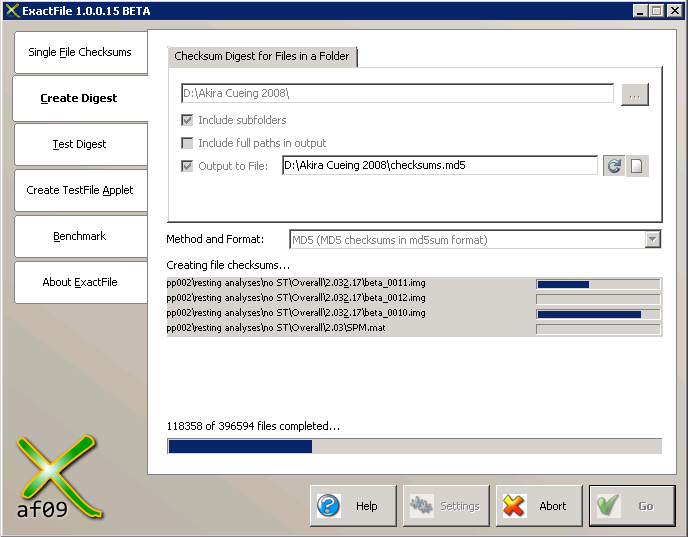Image resolution: width=688 pixels, height=537 pixels.
Task: Switch to Single File Checksums tab
Action: (x=81, y=52)
